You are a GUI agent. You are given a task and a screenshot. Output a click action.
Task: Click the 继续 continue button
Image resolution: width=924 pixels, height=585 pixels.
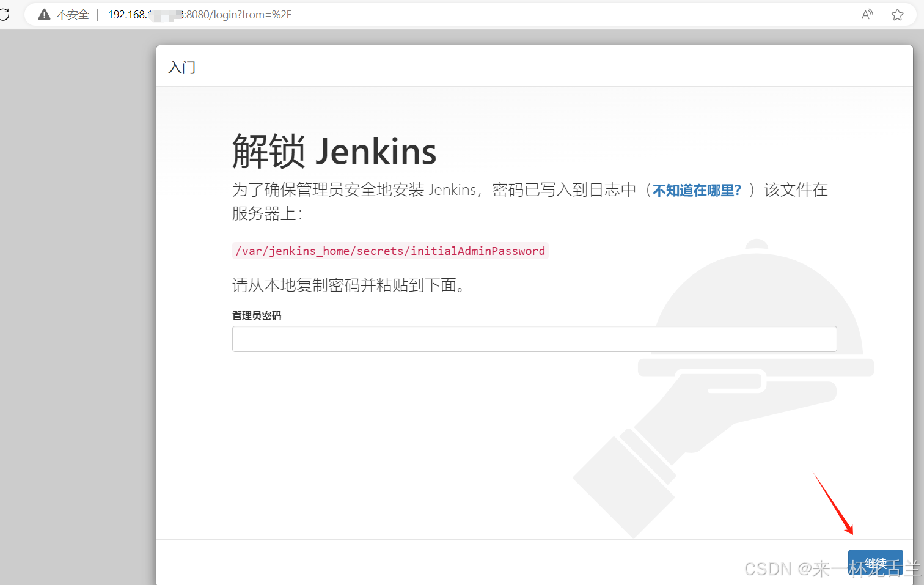[875, 564]
